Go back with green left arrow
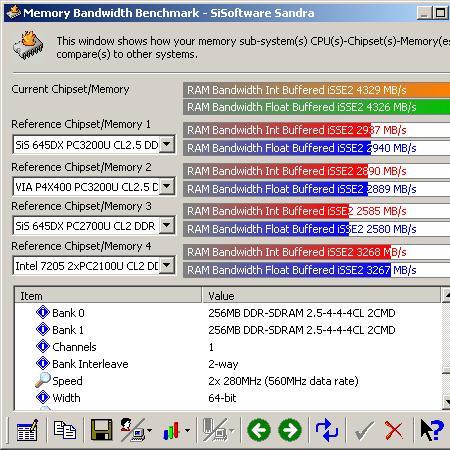This screenshot has width=450, height=450. [259, 430]
